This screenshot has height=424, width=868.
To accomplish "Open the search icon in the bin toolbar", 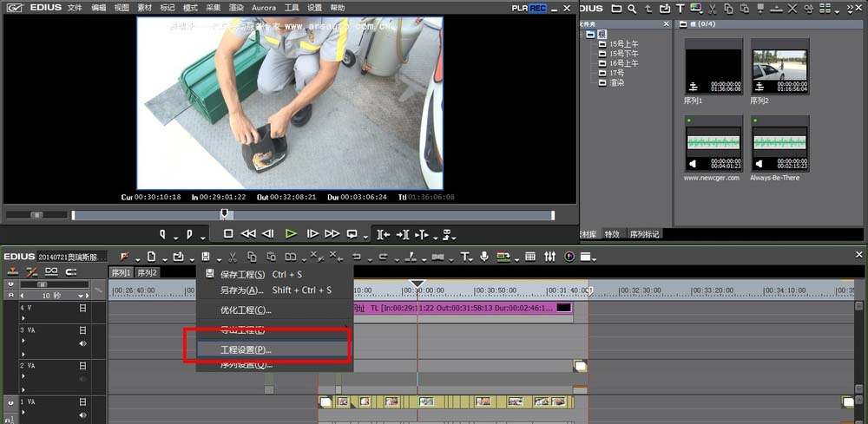I will (633, 9).
